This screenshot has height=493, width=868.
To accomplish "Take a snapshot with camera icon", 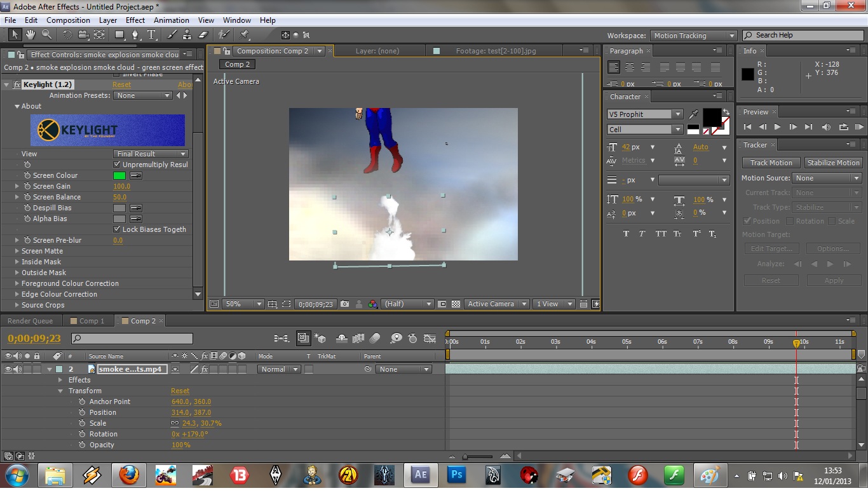I will click(x=344, y=304).
